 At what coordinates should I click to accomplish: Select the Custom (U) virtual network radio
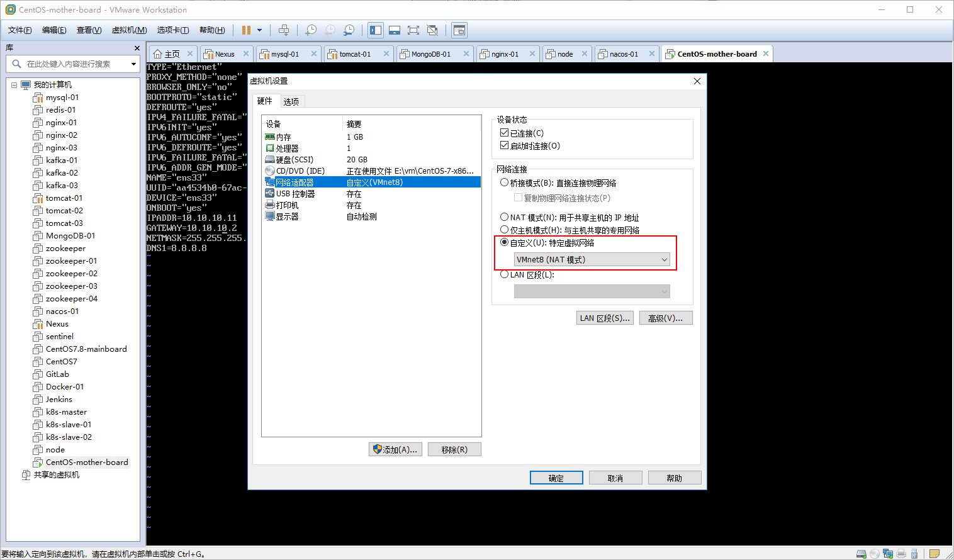(x=504, y=242)
